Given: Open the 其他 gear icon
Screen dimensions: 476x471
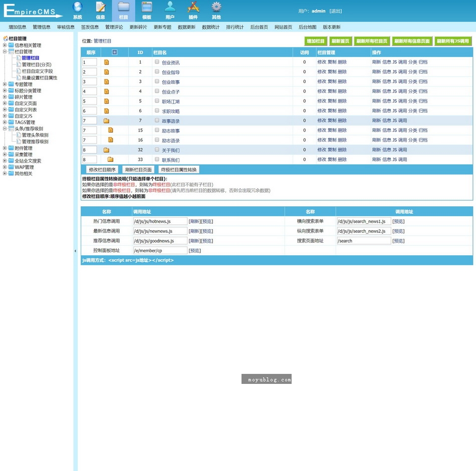Looking at the screenshot, I should 216,7.
